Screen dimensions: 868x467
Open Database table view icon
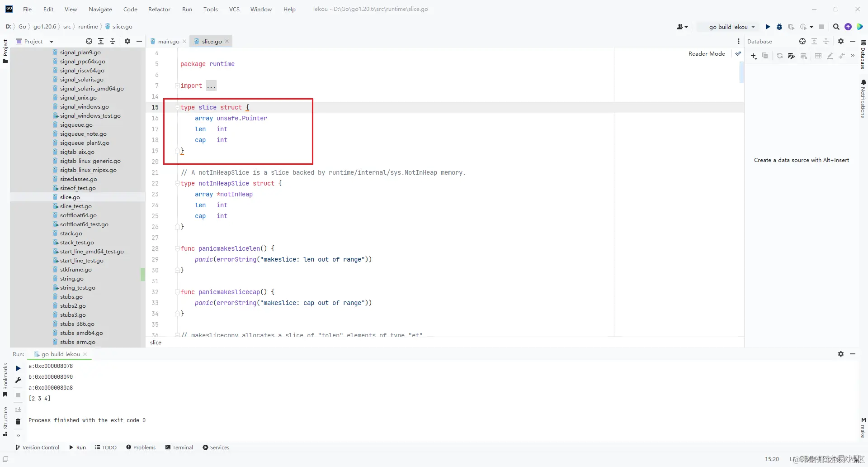coord(818,56)
